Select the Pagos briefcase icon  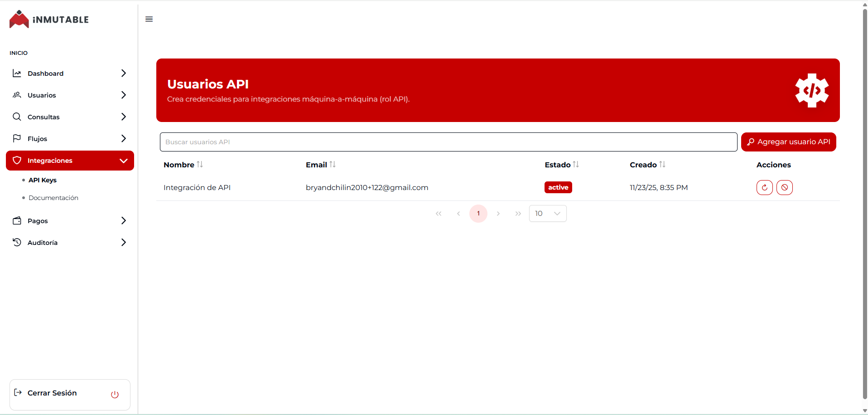[x=17, y=220]
